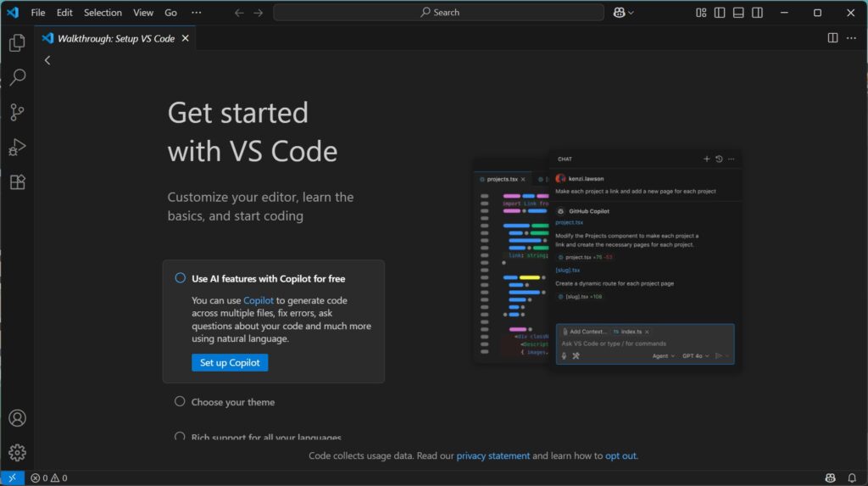The height and width of the screenshot is (486, 868).
Task: Expand 'Rich support for all your languages' step
Action: point(266,438)
